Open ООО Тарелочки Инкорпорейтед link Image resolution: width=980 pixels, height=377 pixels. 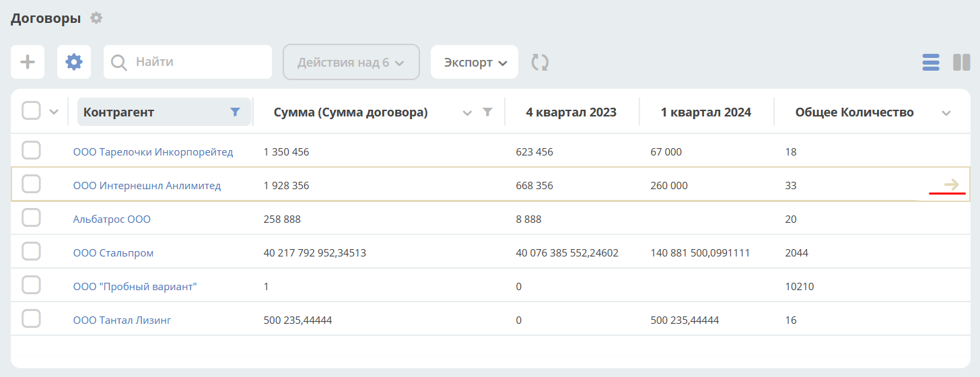[153, 152]
